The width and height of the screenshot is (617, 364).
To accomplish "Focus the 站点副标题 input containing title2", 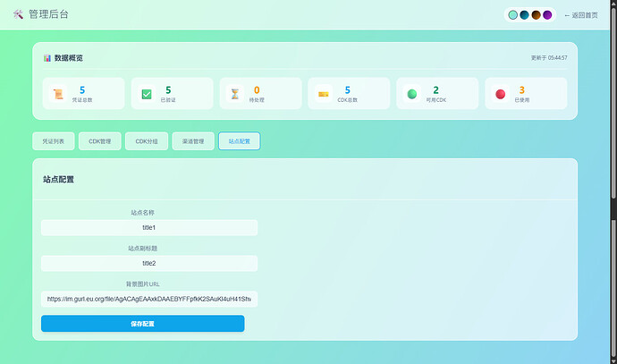I will (x=149, y=263).
